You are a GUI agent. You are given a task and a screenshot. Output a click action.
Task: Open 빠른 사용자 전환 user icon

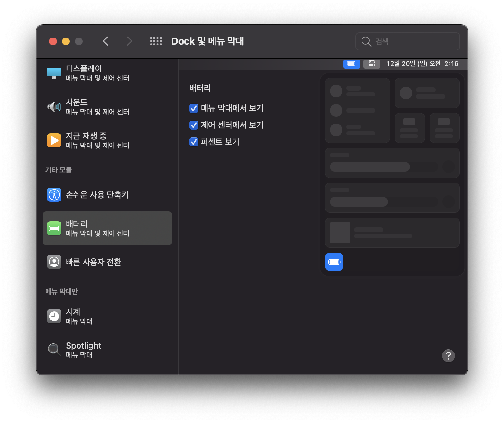pyautogui.click(x=54, y=262)
